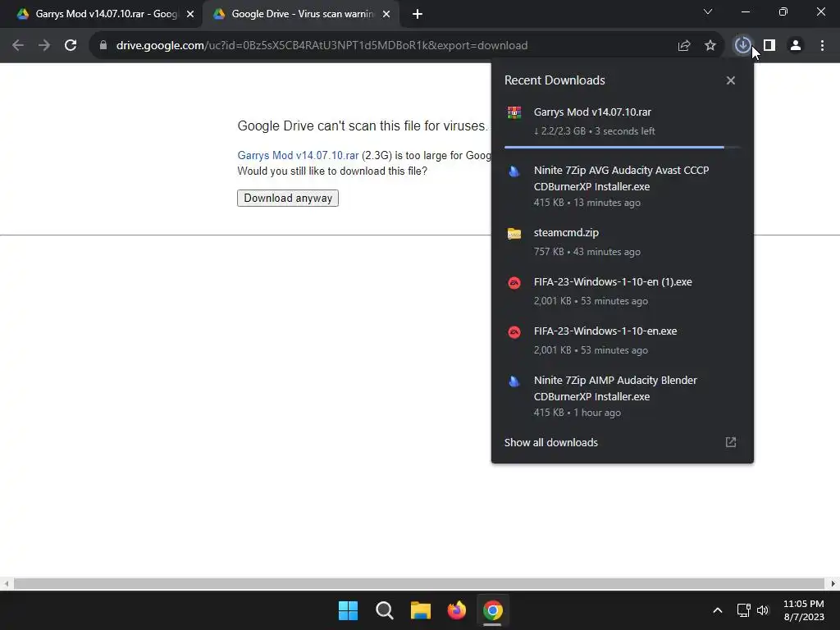The width and height of the screenshot is (840, 630).
Task: Close the Garrys Mod v14.07.10.rar tab
Action: tap(190, 15)
